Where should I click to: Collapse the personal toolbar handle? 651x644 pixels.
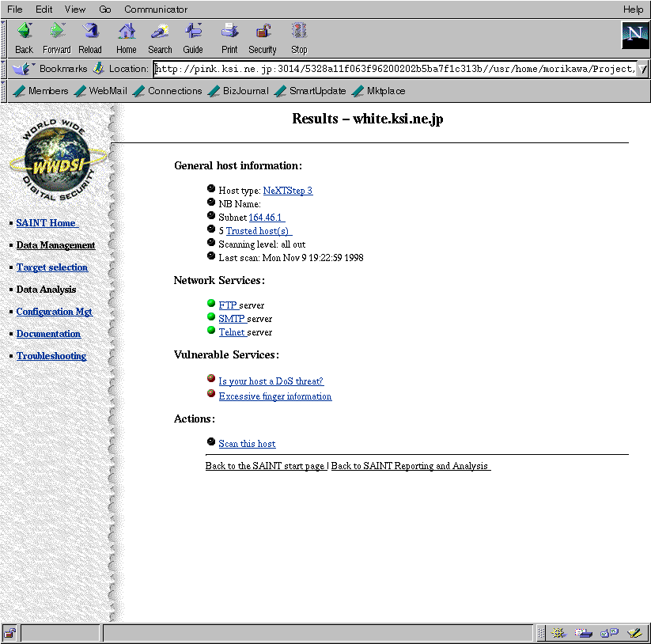tap(4, 91)
